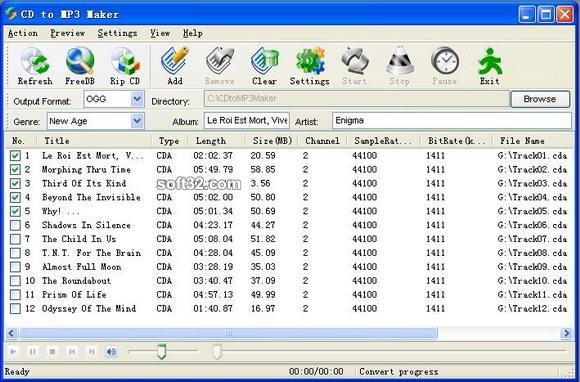Click the scrollbar left arrow

click(11, 334)
